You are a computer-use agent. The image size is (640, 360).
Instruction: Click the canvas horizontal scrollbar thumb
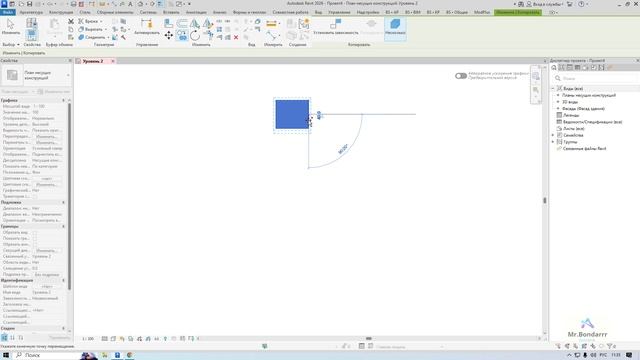tap(369, 338)
